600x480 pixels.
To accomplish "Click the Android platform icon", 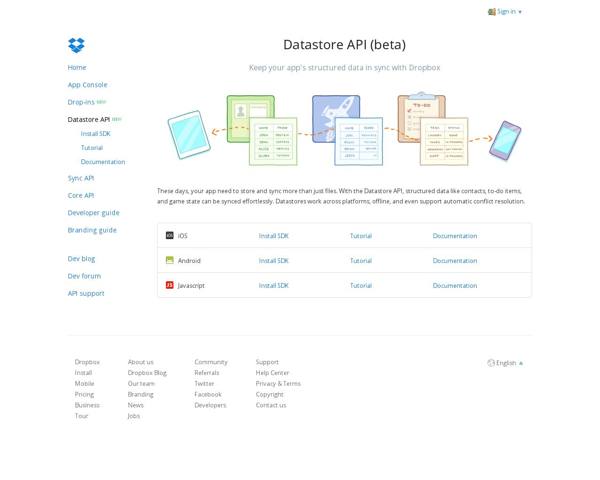I will (170, 260).
